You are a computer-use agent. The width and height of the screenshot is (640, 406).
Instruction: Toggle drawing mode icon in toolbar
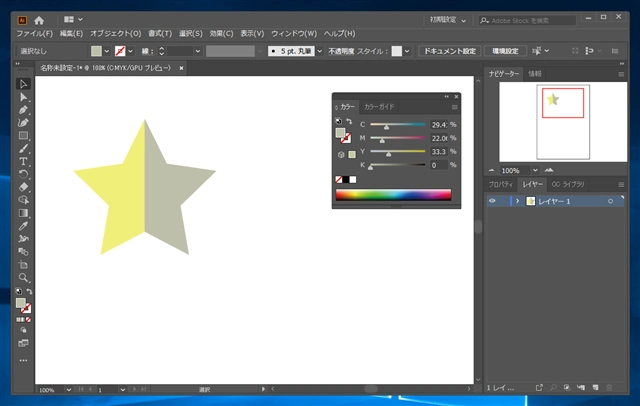click(x=23, y=330)
